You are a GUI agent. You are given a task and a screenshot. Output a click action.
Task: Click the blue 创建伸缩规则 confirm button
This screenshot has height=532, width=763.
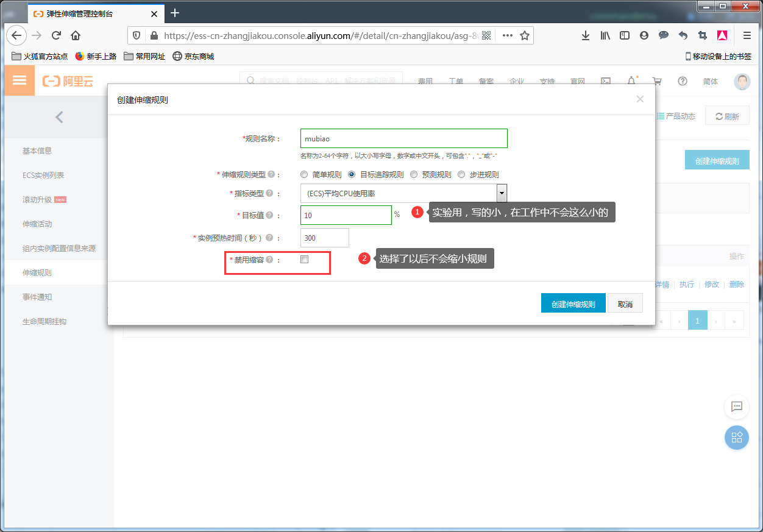pos(573,303)
